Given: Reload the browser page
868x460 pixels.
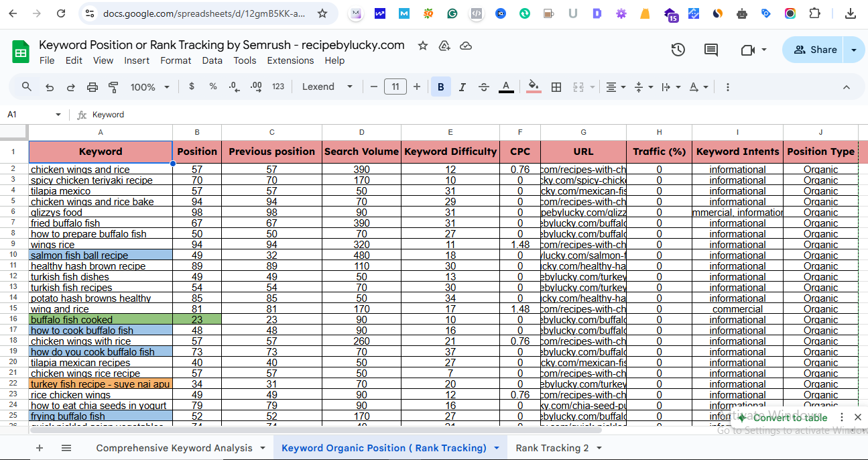Looking at the screenshot, I should click(61, 13).
